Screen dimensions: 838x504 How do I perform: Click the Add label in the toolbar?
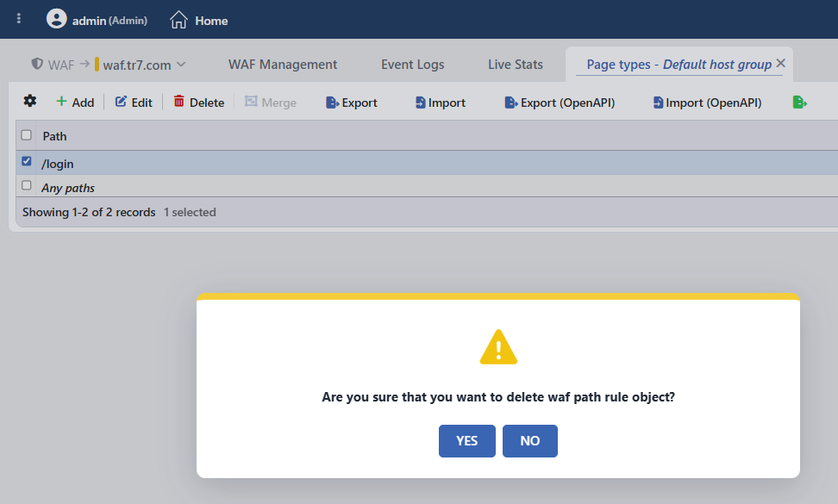(x=83, y=103)
